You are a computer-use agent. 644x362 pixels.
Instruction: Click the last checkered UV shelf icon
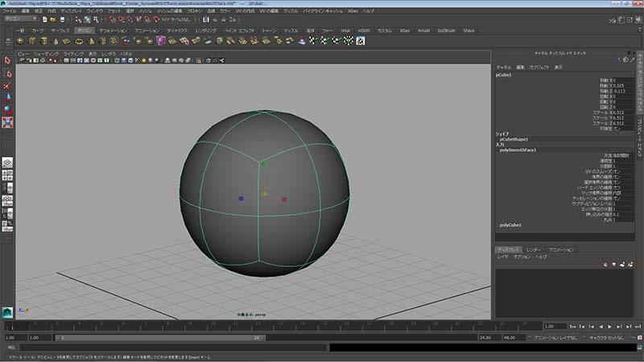click(x=360, y=41)
